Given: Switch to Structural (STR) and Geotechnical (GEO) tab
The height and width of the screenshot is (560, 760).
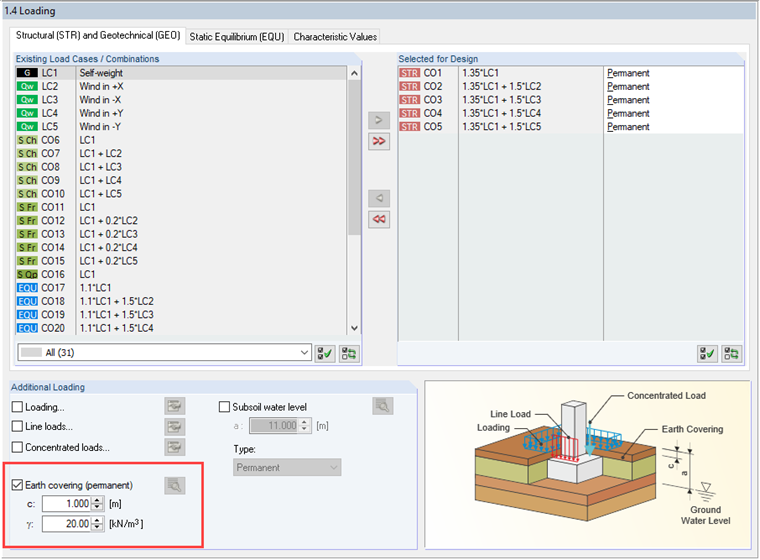Looking at the screenshot, I should point(98,35).
